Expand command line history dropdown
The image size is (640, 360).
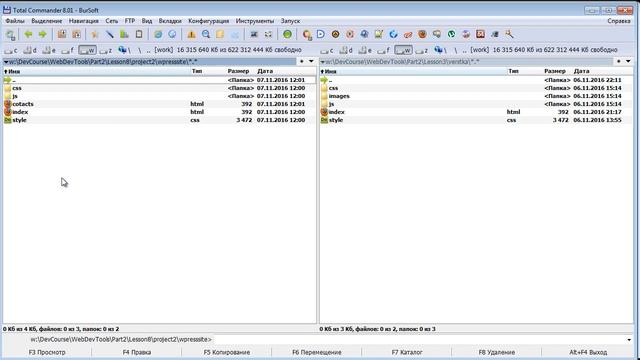[629, 340]
